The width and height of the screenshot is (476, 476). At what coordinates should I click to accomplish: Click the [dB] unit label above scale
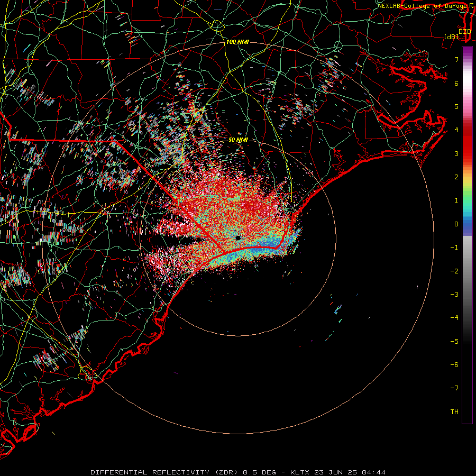point(452,36)
